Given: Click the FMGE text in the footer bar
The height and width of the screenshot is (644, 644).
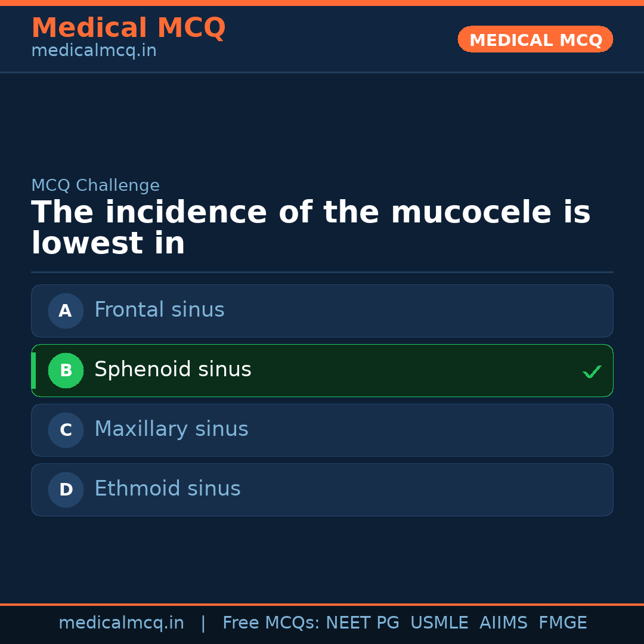Looking at the screenshot, I should pyautogui.click(x=562, y=622).
